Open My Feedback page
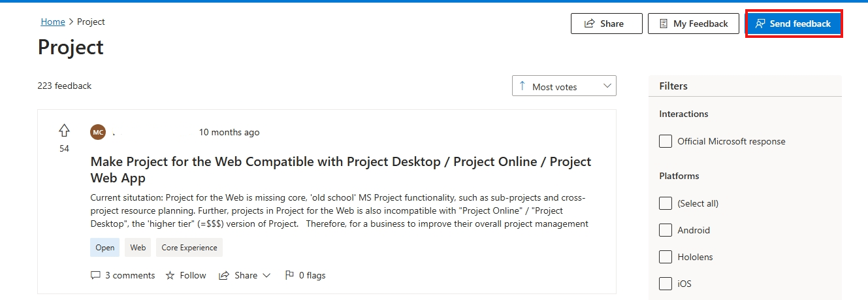This screenshot has height=300, width=868. (694, 24)
